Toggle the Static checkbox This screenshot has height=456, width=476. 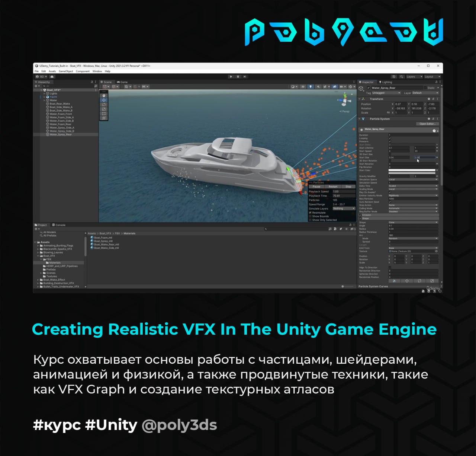[x=425, y=88]
